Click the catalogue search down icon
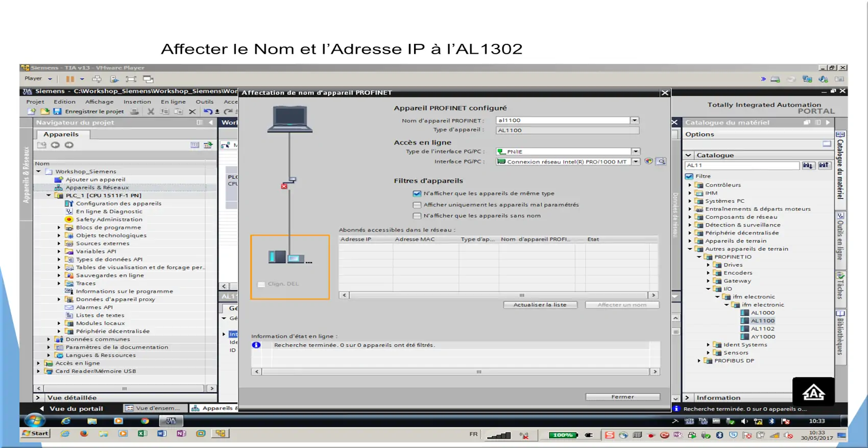Viewport: 868px width, 448px height. pos(808,166)
